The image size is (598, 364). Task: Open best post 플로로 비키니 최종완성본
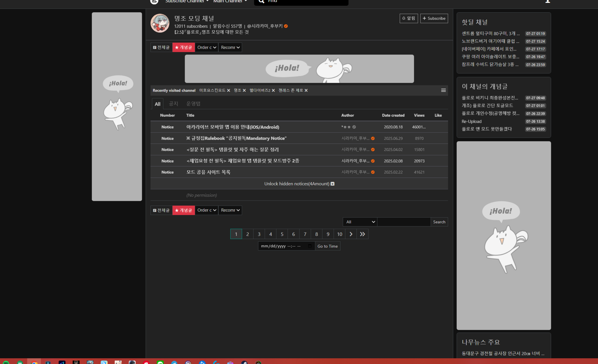coord(490,98)
